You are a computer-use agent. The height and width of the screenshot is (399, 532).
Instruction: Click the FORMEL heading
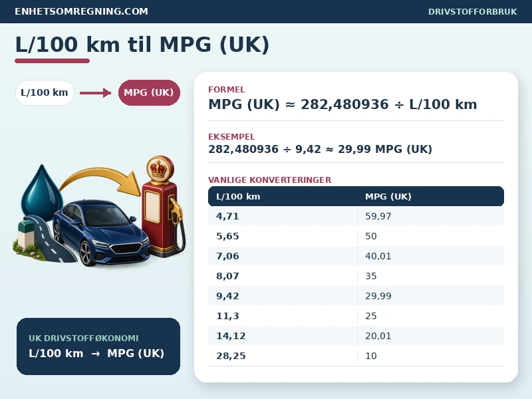coord(226,89)
